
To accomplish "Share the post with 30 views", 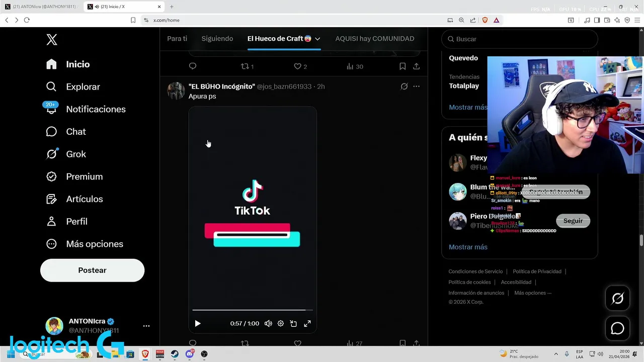I will (417, 66).
